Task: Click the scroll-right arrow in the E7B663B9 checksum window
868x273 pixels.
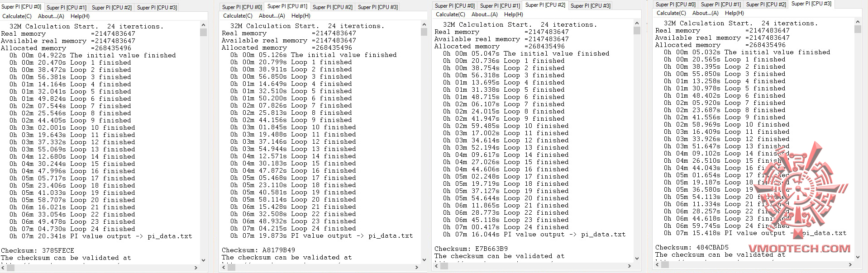Action: tap(630, 266)
